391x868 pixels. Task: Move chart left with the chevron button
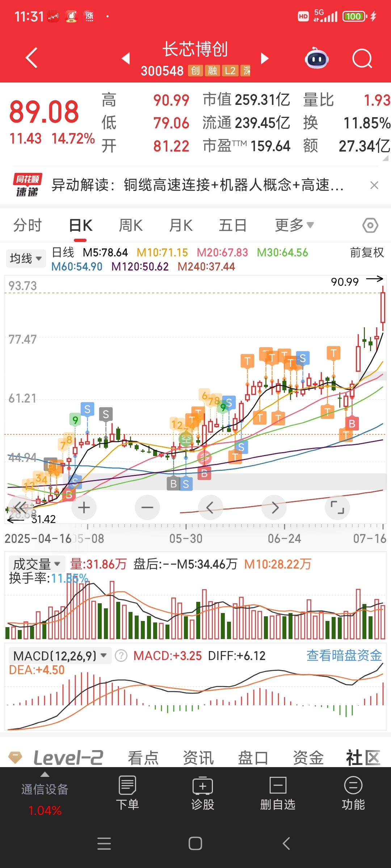pos(210,507)
